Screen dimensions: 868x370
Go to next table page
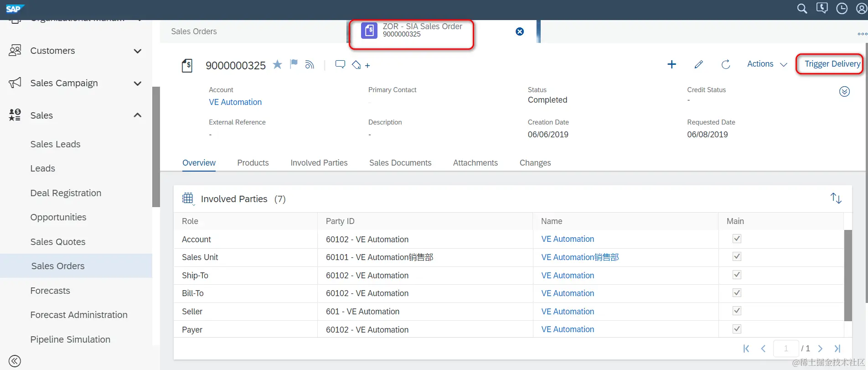click(x=820, y=349)
